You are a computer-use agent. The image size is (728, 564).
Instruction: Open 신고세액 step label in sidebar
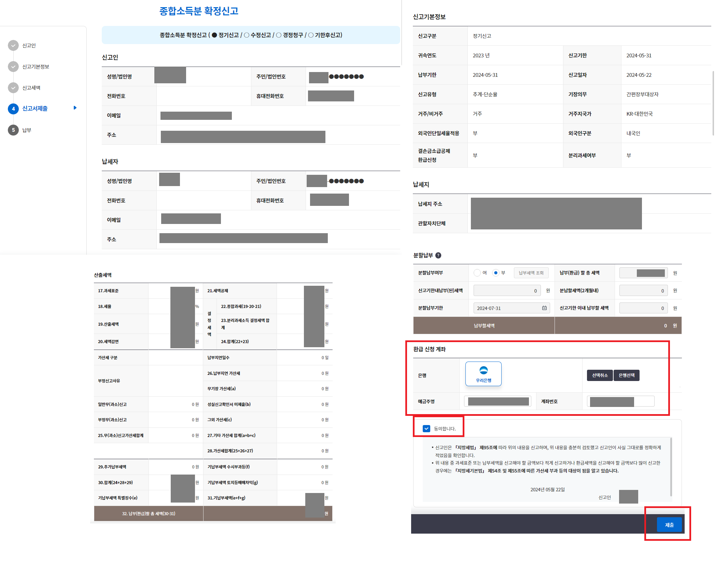31,88
